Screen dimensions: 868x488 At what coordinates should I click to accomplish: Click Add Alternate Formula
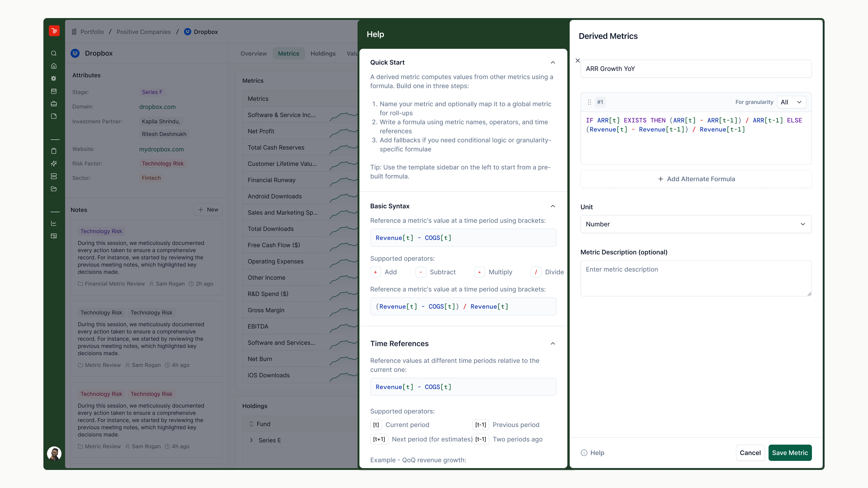[x=696, y=179]
